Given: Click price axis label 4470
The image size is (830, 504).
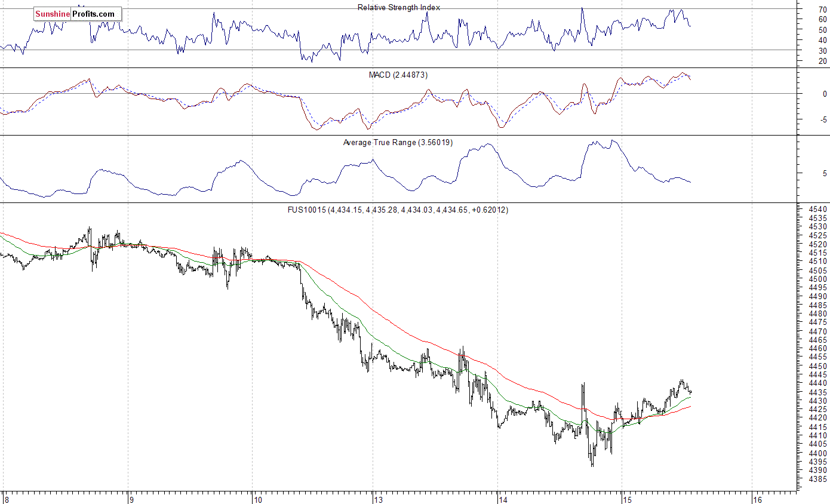Looking at the screenshot, I should coord(818,331).
